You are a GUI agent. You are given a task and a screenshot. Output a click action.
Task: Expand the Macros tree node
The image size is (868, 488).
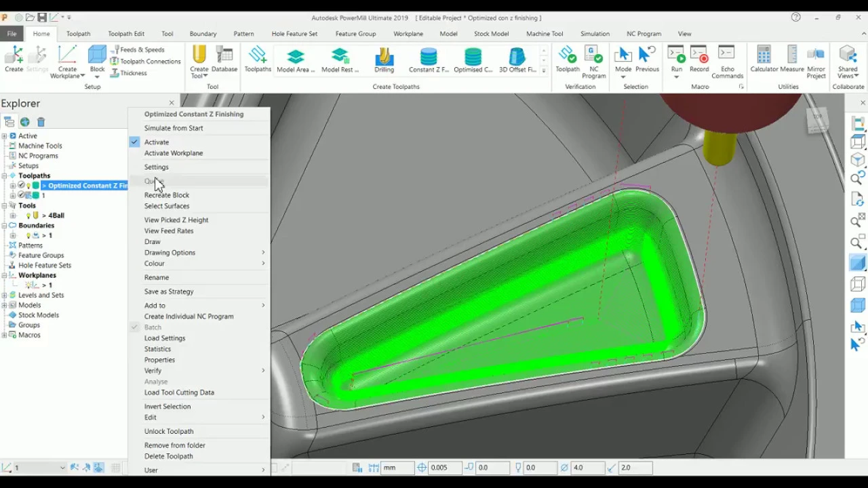[x=4, y=335]
